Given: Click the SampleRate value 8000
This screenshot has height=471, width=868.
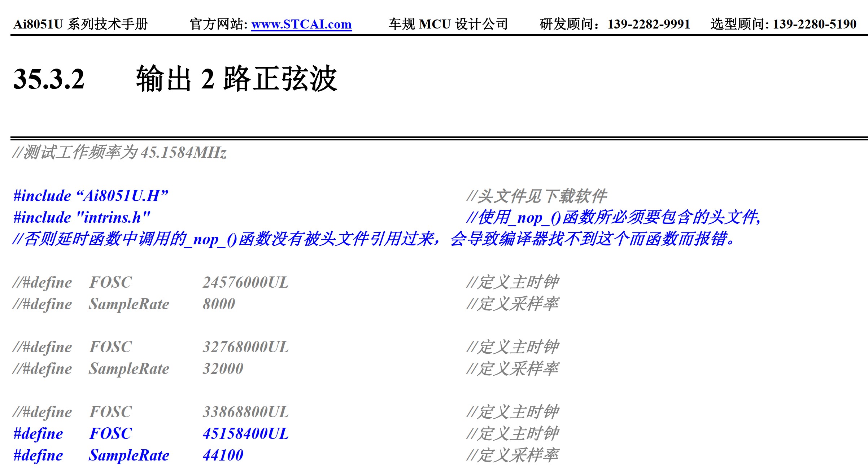Looking at the screenshot, I should pos(219,304).
